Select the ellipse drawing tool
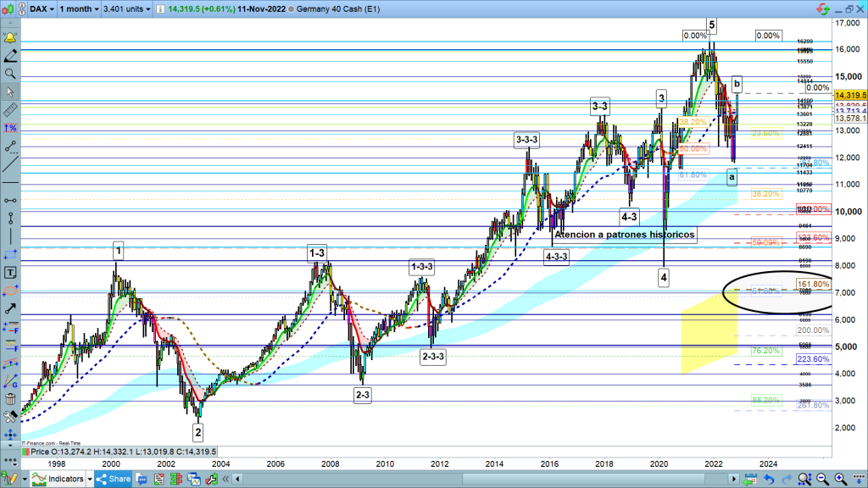868x488 pixels. pos(10,291)
